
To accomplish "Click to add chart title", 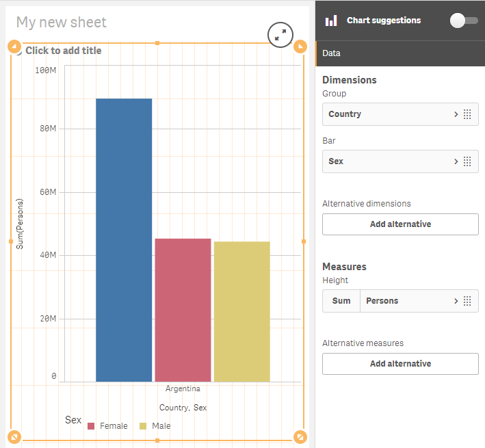I will (63, 51).
